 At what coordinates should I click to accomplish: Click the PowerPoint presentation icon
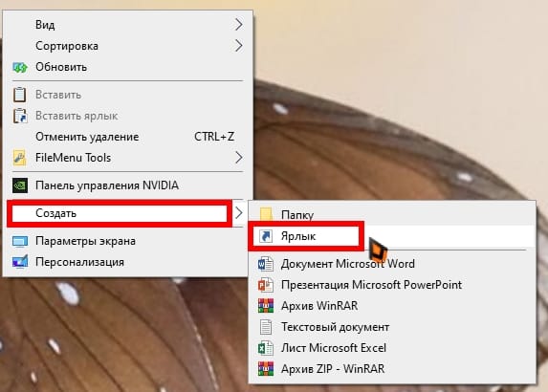[266, 285]
